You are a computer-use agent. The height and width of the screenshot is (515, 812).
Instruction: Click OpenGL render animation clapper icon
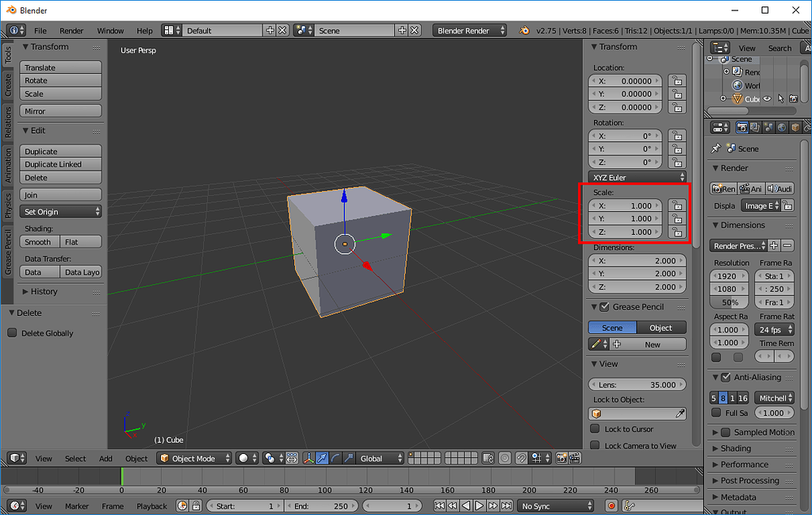[575, 459]
